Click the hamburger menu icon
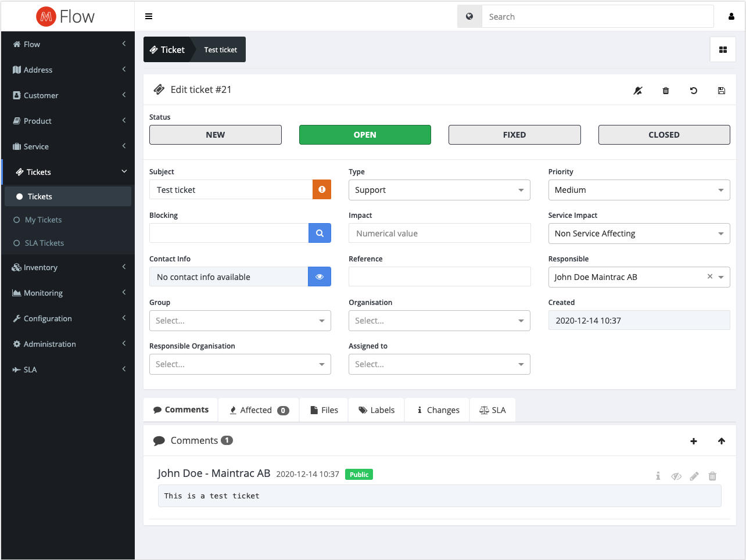The height and width of the screenshot is (560, 746). click(149, 17)
